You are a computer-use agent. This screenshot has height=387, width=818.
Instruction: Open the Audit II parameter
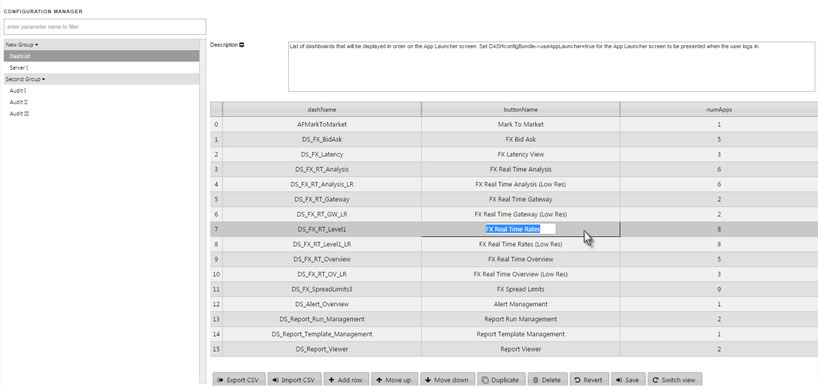pos(101,102)
